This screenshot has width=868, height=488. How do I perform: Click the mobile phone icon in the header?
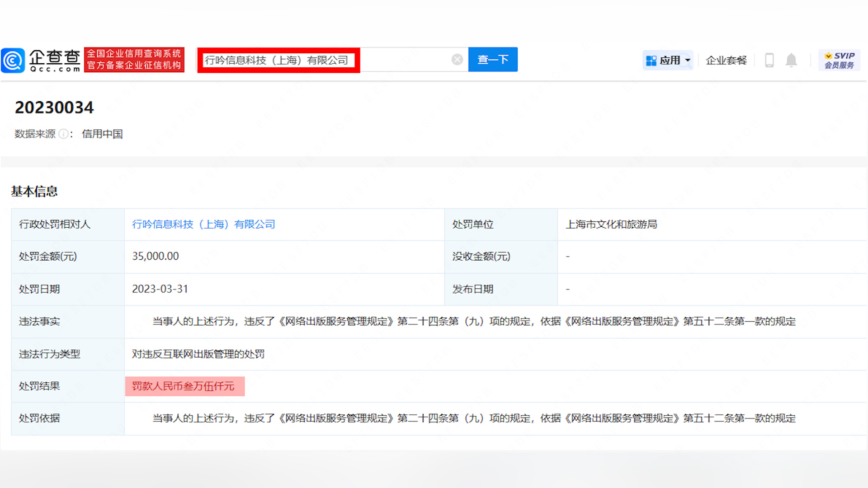click(x=769, y=60)
